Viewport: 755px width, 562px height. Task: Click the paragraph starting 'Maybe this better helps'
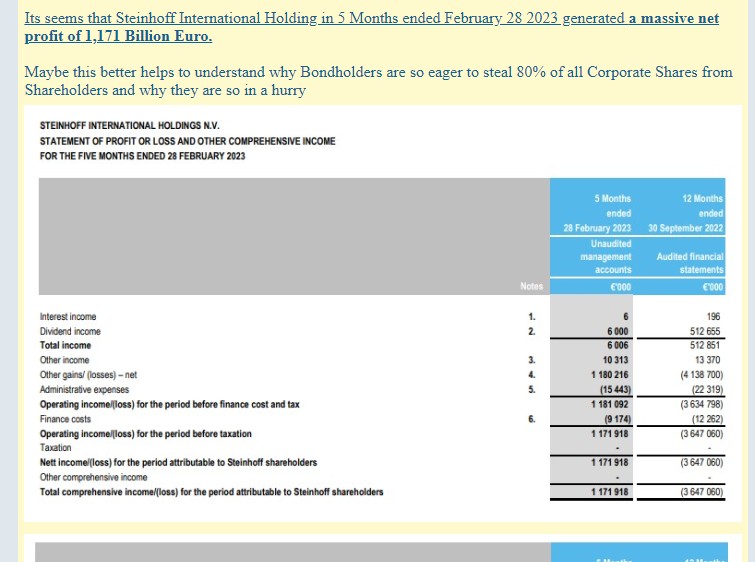(x=377, y=81)
